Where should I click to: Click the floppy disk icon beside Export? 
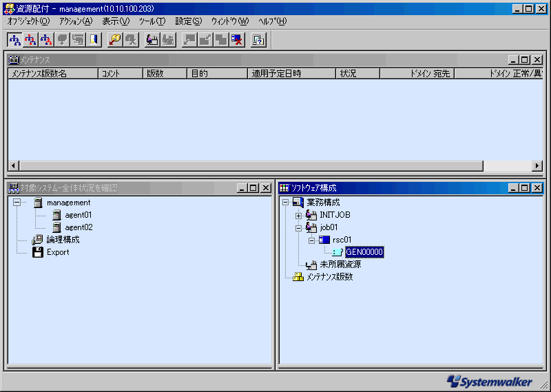pos(38,252)
